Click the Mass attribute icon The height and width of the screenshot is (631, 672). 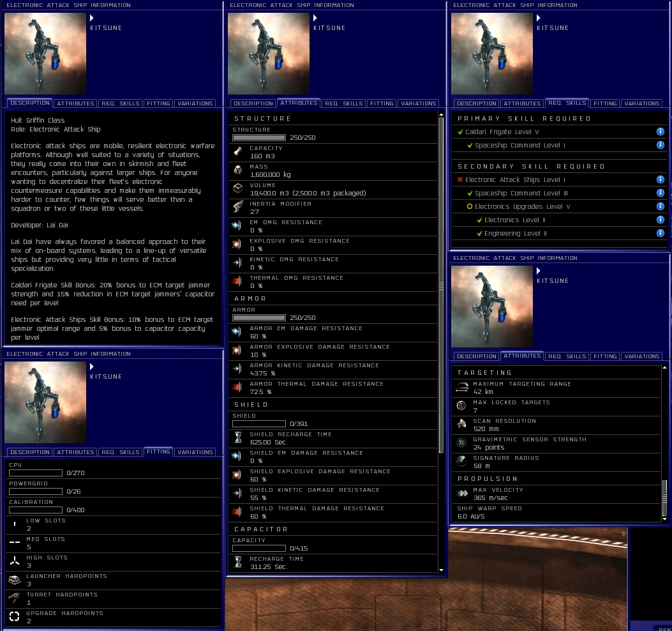(x=238, y=171)
